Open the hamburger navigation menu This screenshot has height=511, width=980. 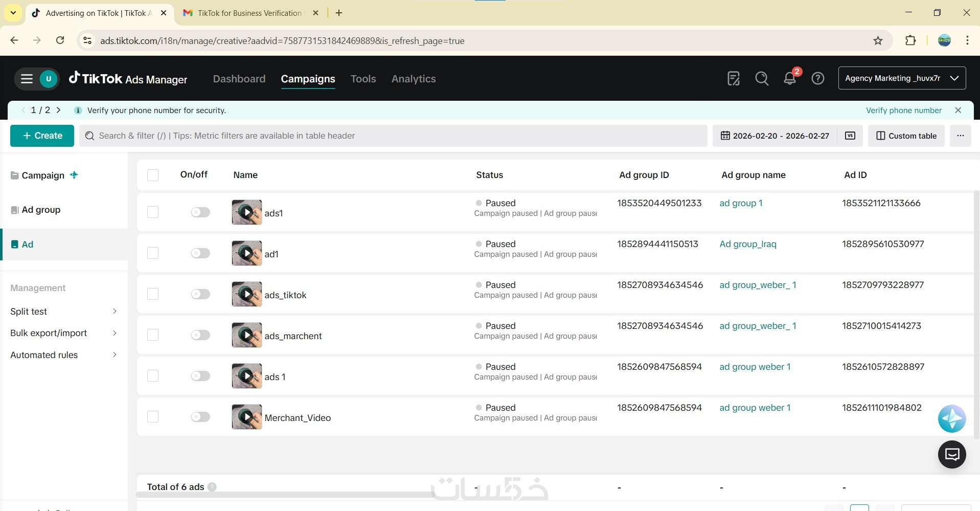pos(27,79)
